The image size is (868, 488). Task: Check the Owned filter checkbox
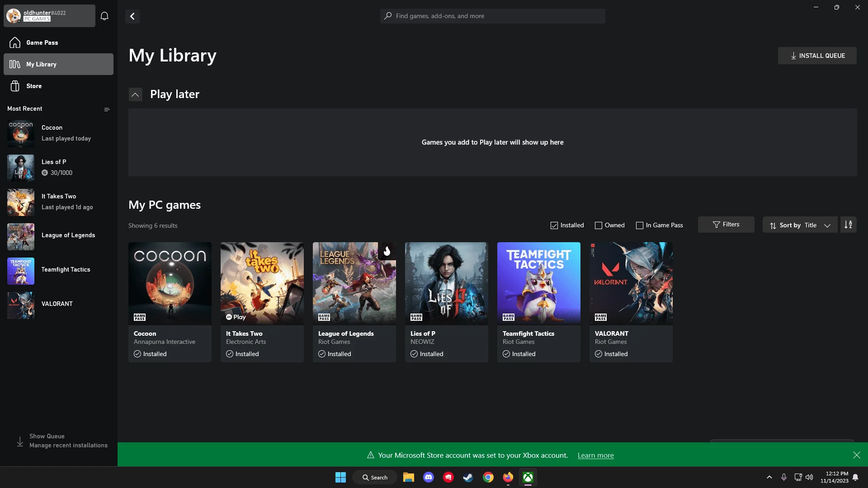click(599, 225)
